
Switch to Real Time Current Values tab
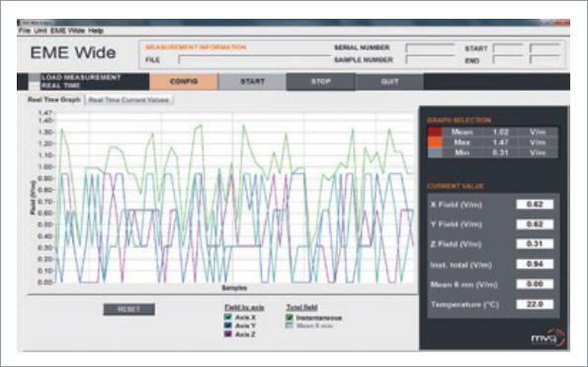pyautogui.click(x=128, y=100)
